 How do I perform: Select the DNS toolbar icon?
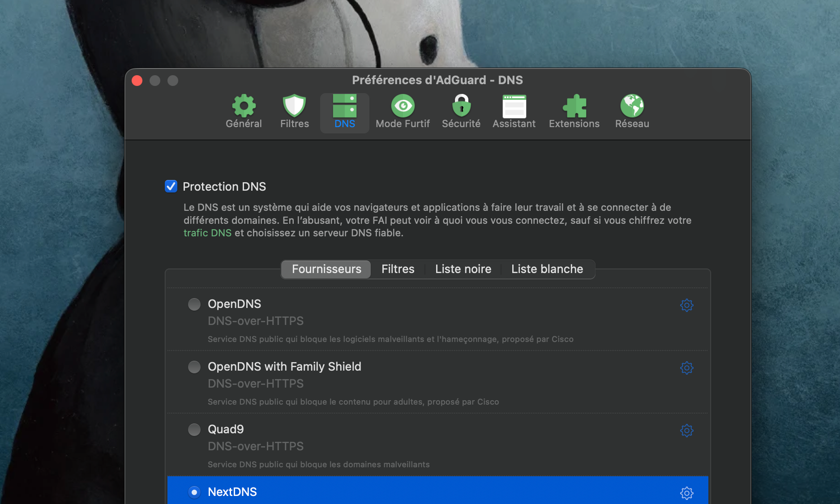344,112
